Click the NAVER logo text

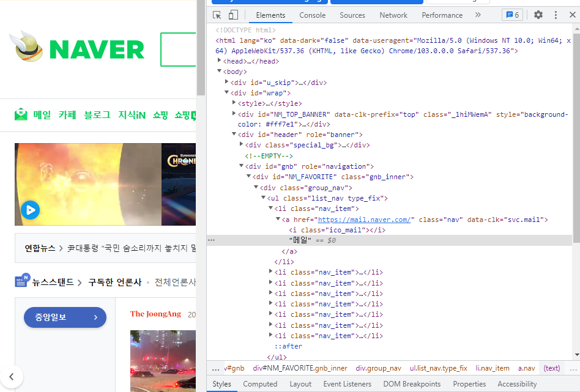pyautogui.click(x=97, y=50)
